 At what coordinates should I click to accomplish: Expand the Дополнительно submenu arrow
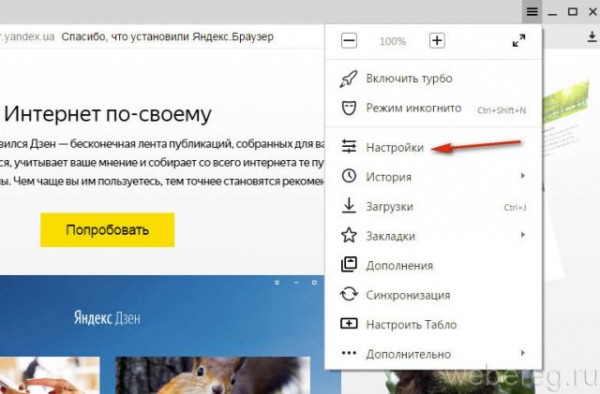(523, 353)
